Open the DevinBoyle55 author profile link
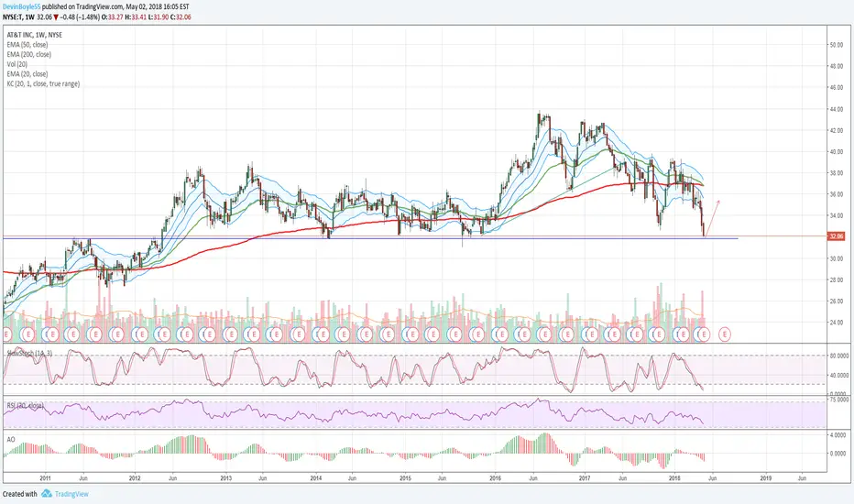The width and height of the screenshot is (854, 504). coord(21,6)
